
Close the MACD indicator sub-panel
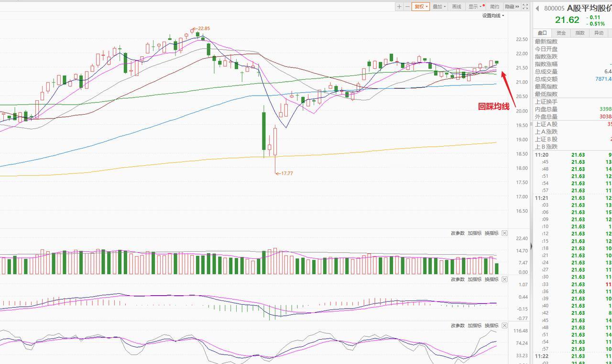point(504,279)
